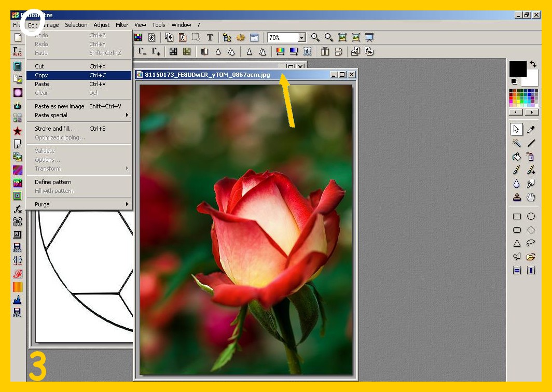Click Stroke and fill option
The image size is (552, 392).
coord(54,129)
